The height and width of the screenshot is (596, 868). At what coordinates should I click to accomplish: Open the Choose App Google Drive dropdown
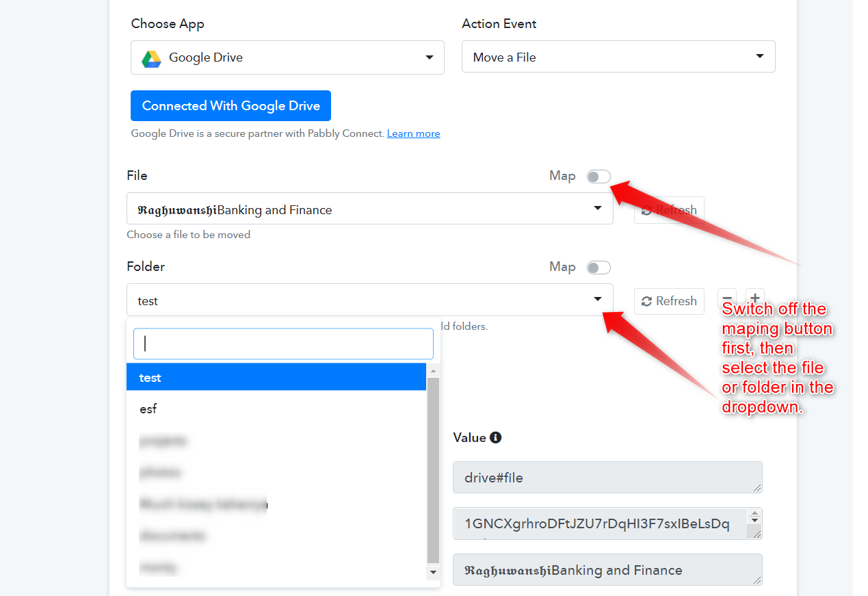287,57
